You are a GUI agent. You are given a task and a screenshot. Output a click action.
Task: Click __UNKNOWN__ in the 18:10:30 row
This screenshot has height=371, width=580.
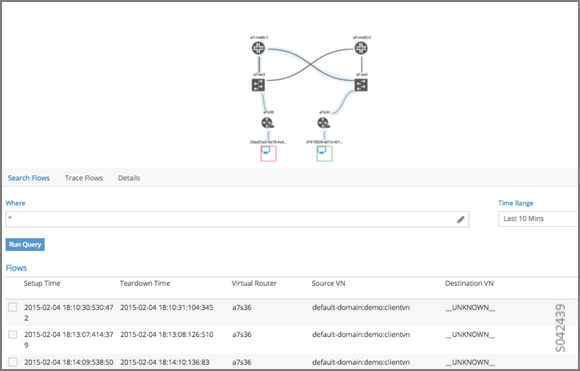[470, 307]
